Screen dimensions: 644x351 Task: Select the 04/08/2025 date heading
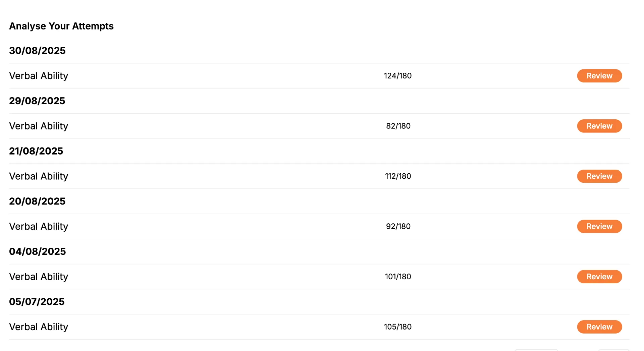point(38,251)
